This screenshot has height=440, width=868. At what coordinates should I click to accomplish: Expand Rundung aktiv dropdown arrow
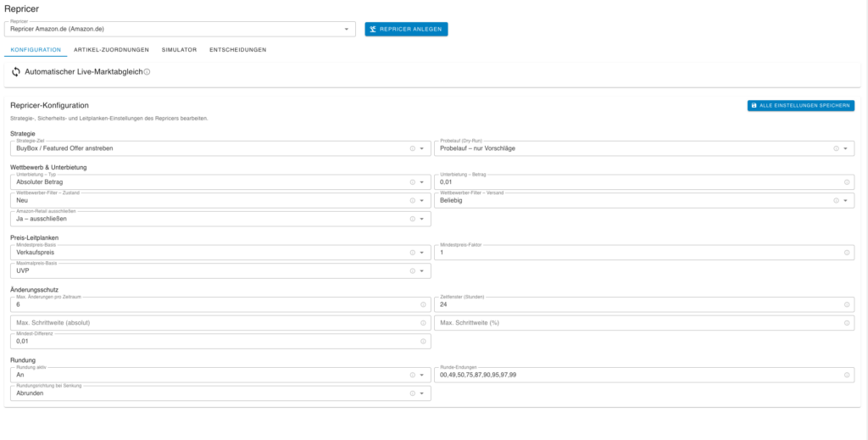pyautogui.click(x=422, y=375)
